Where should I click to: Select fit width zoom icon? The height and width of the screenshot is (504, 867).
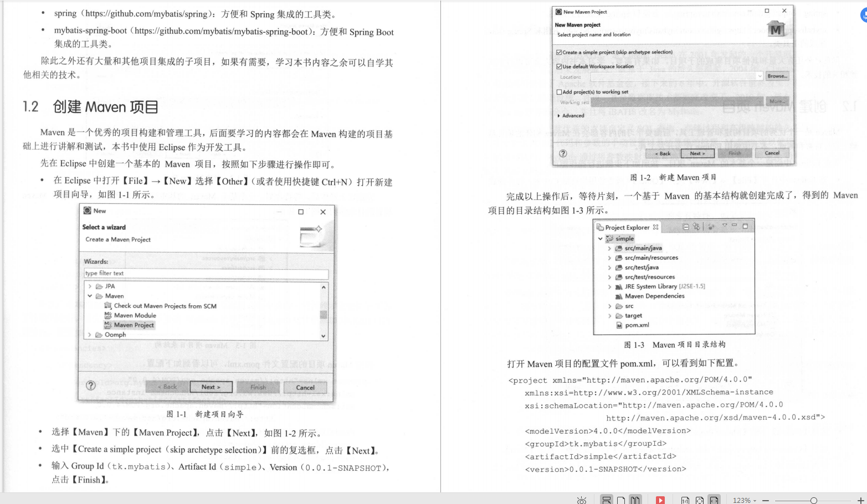click(714, 500)
